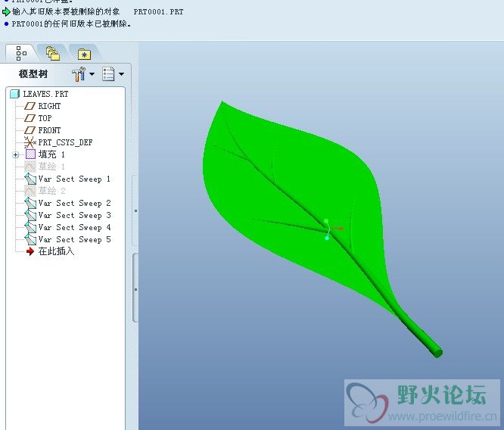Click the Var Sect Sweep 5 icon
Viewport: 504px width, 430px height.
click(30, 239)
